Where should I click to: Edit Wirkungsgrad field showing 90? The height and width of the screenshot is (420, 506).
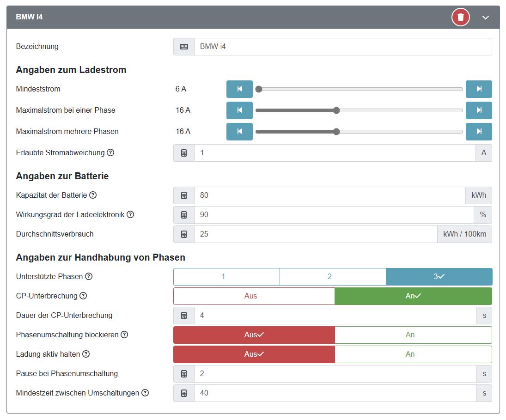pos(334,215)
